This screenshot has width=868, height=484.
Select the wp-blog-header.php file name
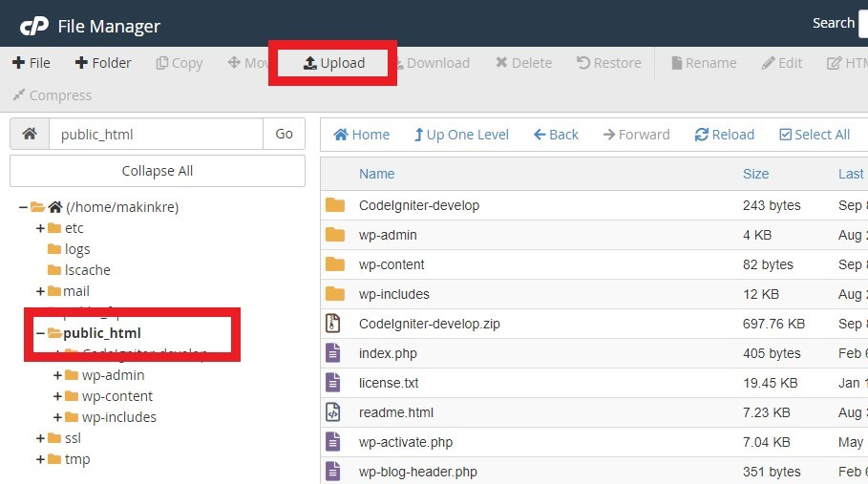(x=418, y=472)
